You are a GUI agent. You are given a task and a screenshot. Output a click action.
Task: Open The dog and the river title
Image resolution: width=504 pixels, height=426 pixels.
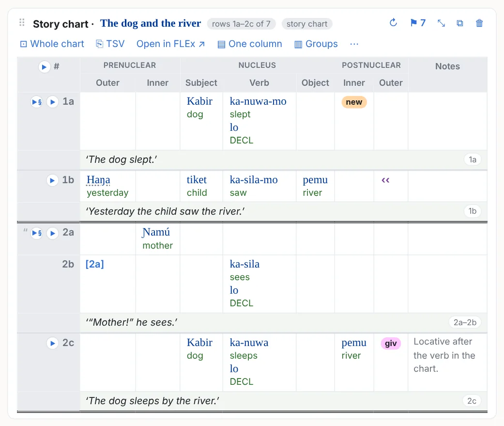click(151, 23)
